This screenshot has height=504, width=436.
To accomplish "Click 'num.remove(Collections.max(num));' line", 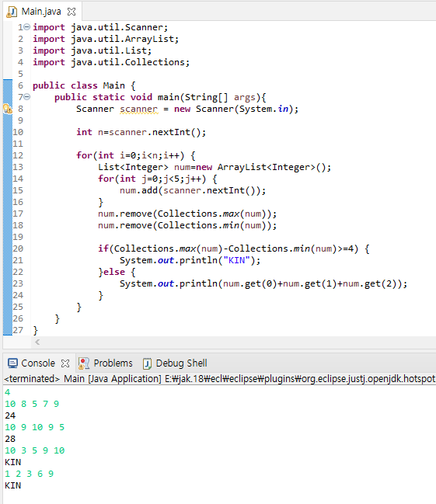I will [x=187, y=214].
